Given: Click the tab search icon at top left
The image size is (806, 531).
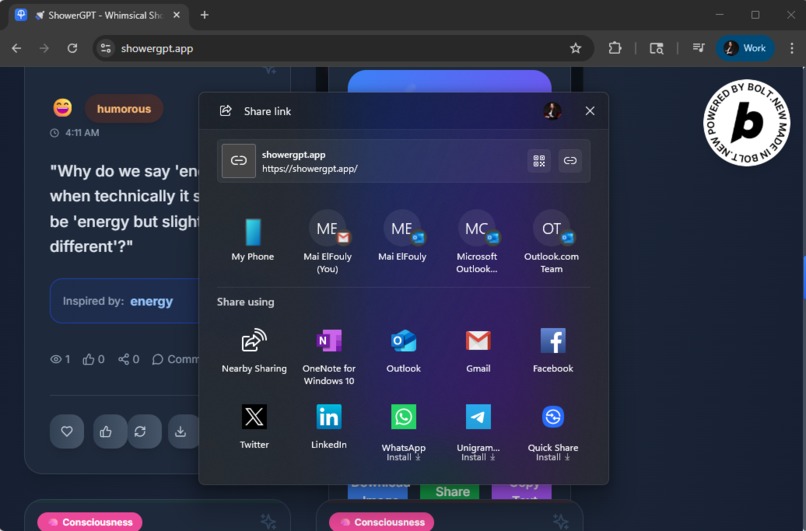Looking at the screenshot, I should (21, 15).
